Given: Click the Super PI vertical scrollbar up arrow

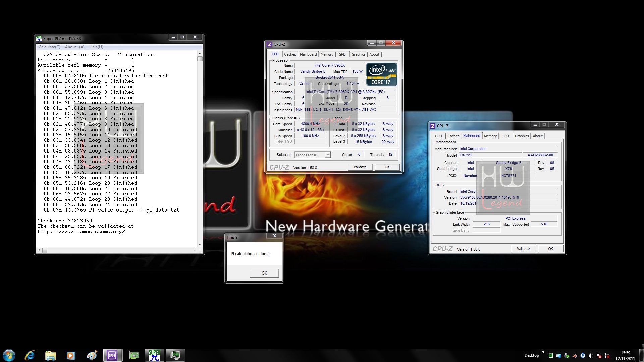Looking at the screenshot, I should 200,53.
